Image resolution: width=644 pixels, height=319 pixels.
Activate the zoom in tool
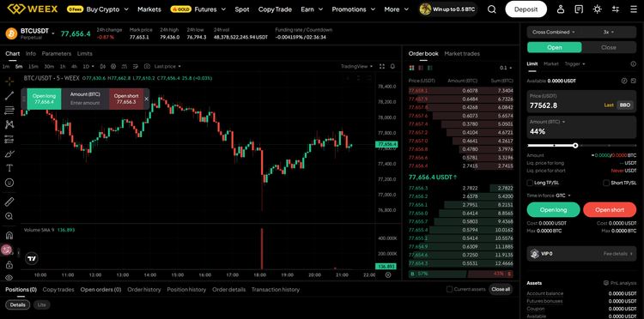[x=9, y=216]
